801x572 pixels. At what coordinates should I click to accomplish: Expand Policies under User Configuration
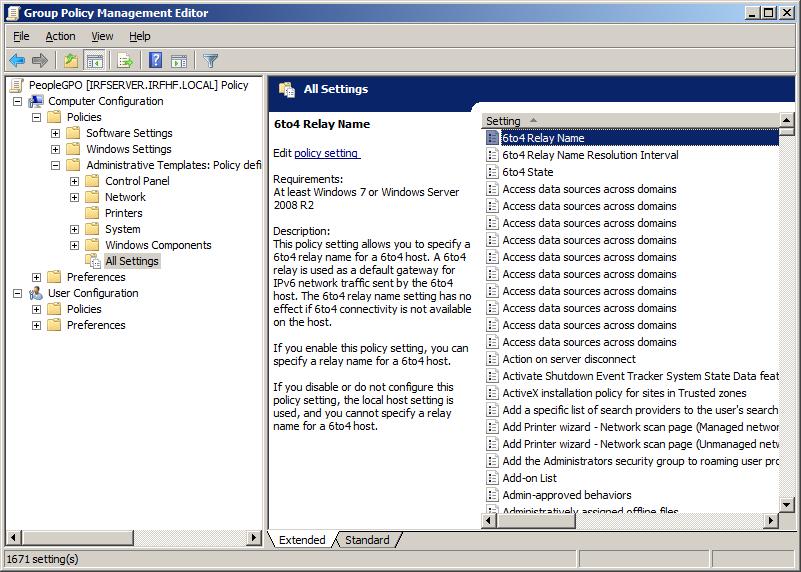point(36,309)
